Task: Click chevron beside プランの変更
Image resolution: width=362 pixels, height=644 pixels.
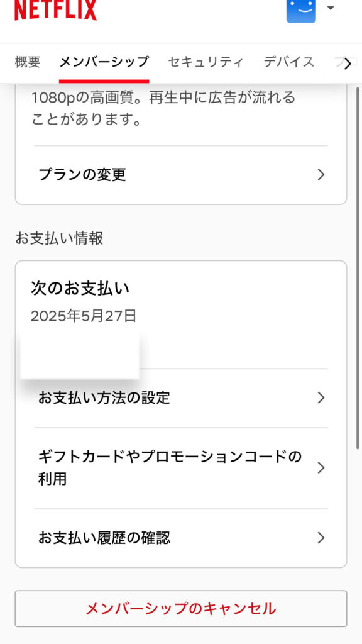Action: pos(321,175)
